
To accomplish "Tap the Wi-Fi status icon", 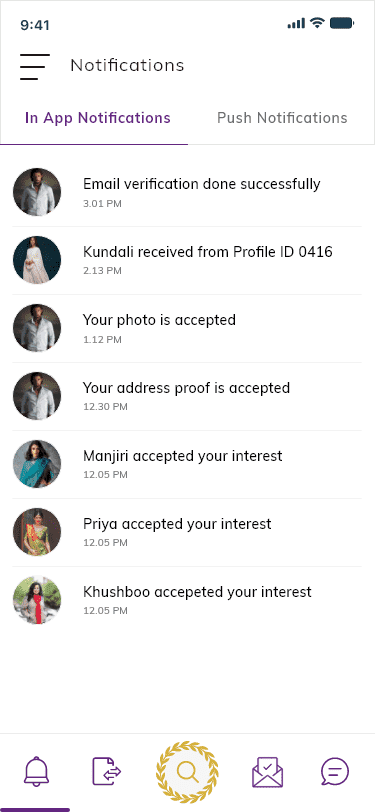I will [317, 23].
